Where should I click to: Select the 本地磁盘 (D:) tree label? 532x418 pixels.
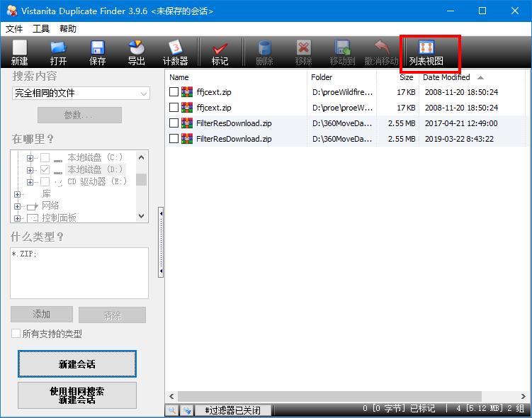pyautogui.click(x=95, y=169)
